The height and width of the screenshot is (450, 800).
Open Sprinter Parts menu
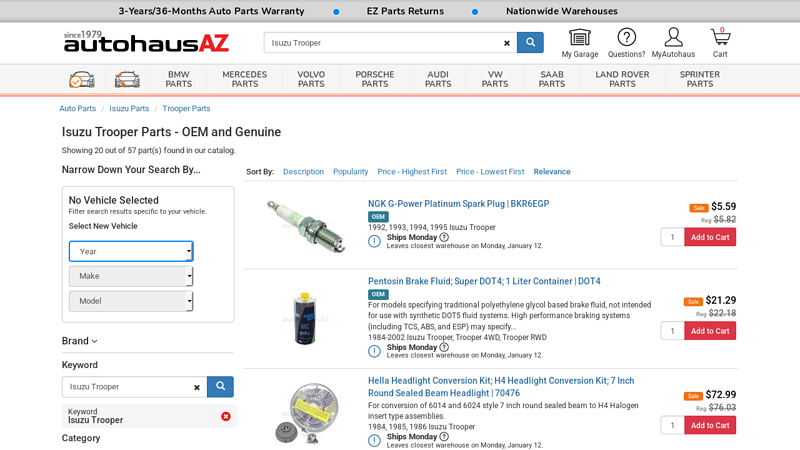tap(700, 79)
